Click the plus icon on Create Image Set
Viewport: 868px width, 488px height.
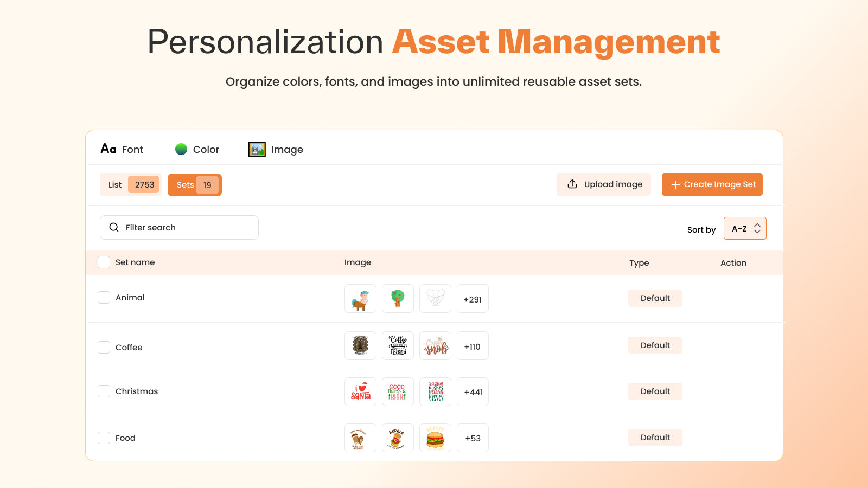click(675, 184)
